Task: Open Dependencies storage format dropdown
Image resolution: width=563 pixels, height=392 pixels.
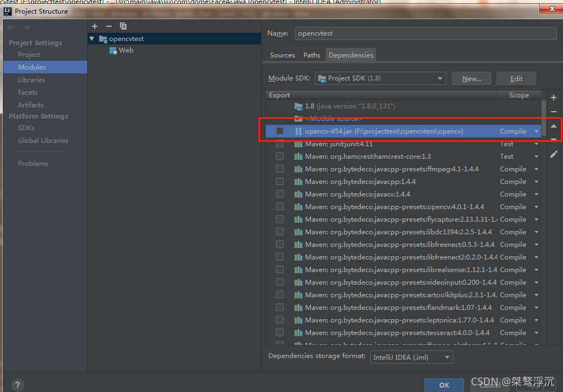Action: pos(411,357)
